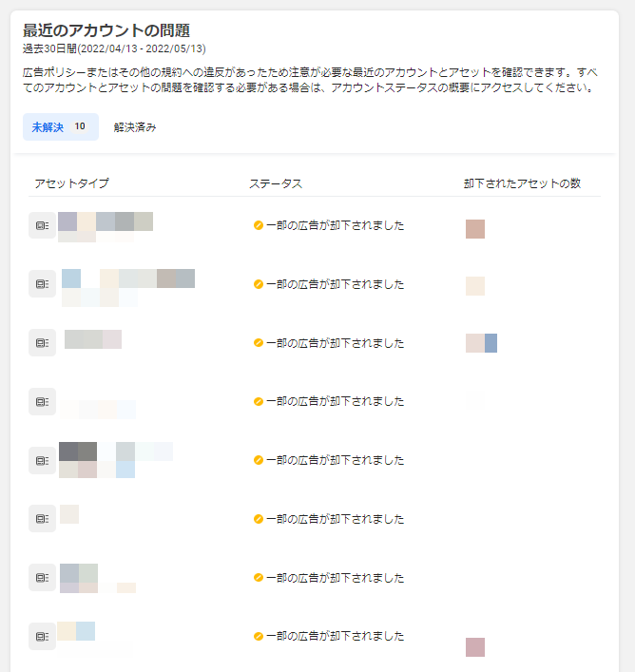Click the ad account icon in third row
The image size is (635, 672).
(x=42, y=343)
